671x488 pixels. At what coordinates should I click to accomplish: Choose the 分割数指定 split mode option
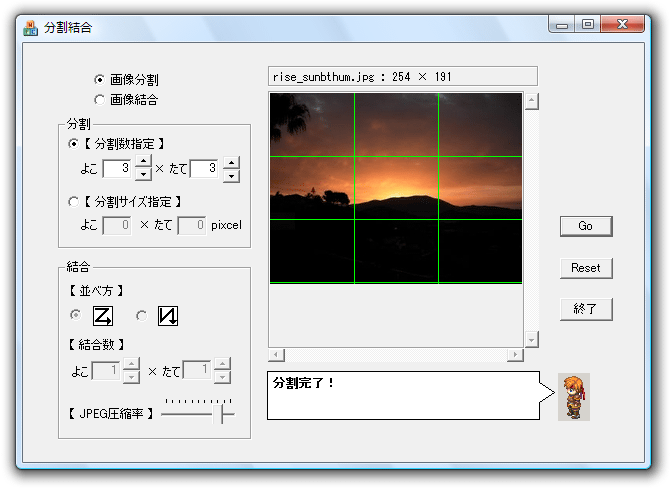[x=74, y=144]
